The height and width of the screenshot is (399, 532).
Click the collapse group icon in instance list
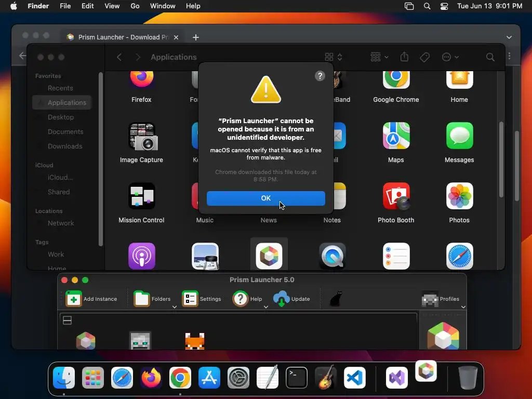(x=67, y=320)
